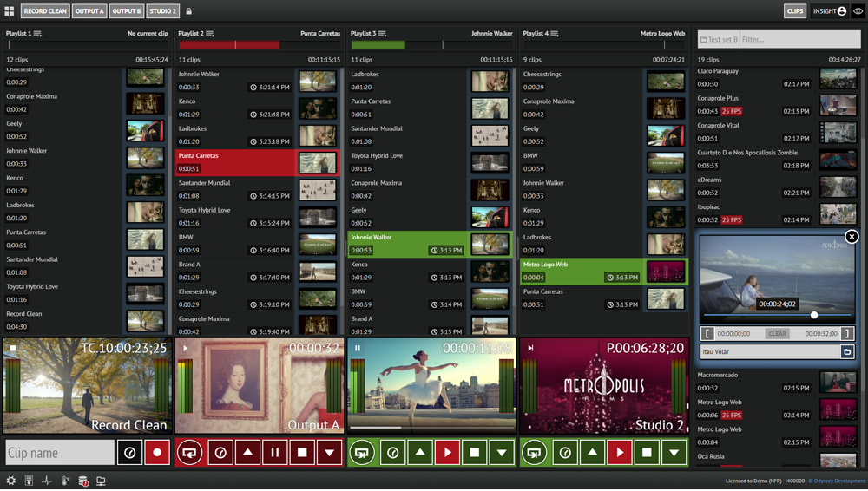Viewport: 868px width, 491px height.
Task: Click the Claro Paraguay clip thumbnail
Action: point(838,79)
